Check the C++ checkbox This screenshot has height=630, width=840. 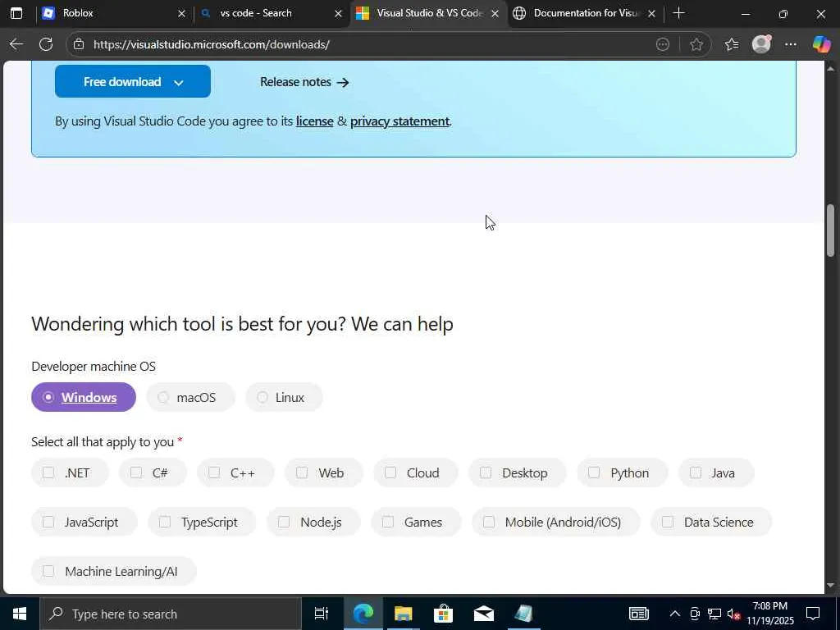214,472
